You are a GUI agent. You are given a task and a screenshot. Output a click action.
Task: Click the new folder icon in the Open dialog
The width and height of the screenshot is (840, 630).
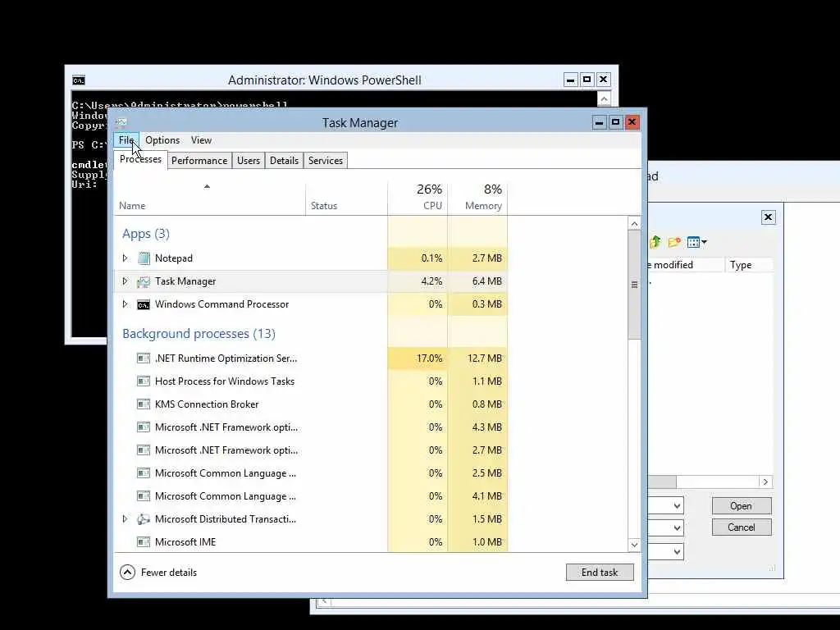(x=674, y=242)
